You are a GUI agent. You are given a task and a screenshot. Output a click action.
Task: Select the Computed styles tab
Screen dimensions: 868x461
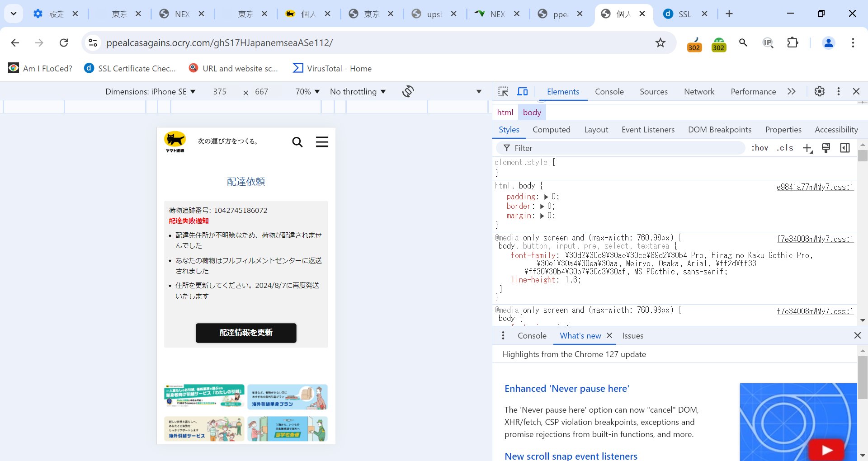[x=551, y=130]
